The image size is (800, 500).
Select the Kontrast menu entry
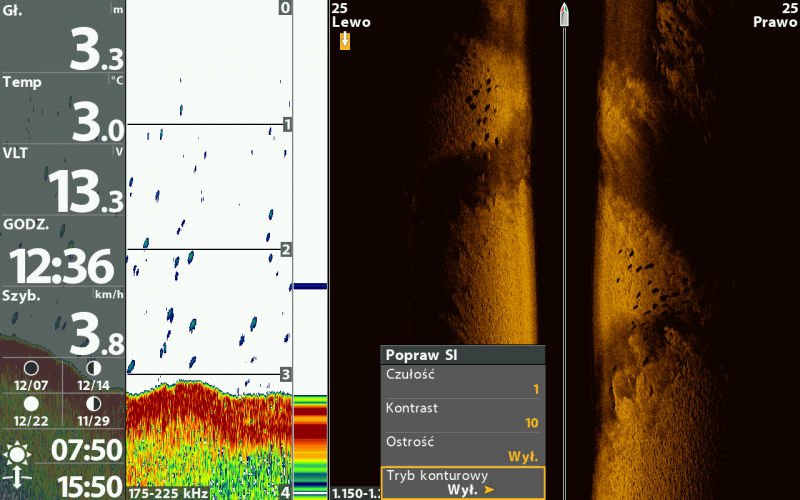pos(462,415)
